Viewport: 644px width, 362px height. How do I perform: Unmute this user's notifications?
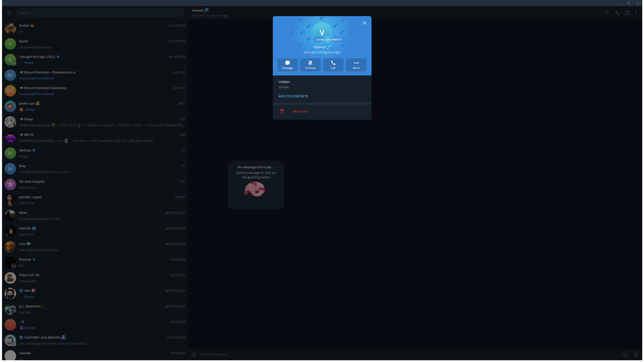click(310, 65)
